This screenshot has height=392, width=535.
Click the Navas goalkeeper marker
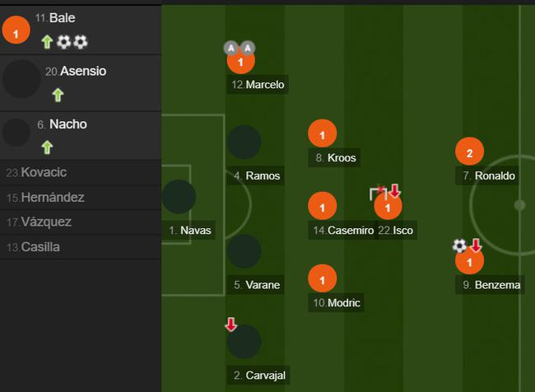[179, 198]
